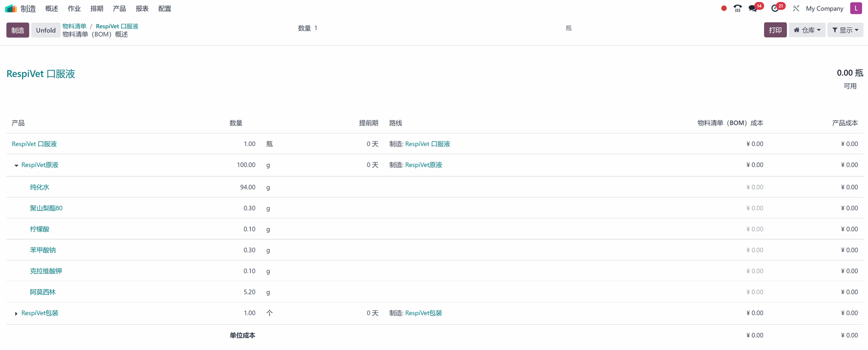
Task: Click the 产品成本 column header
Action: 845,123
